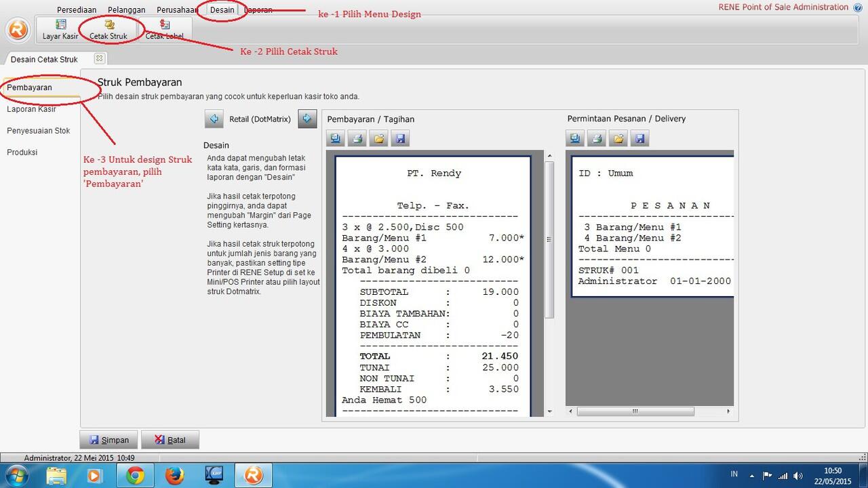The image size is (868, 488).
Task: Open the Pelanggan menu
Action: [x=127, y=10]
